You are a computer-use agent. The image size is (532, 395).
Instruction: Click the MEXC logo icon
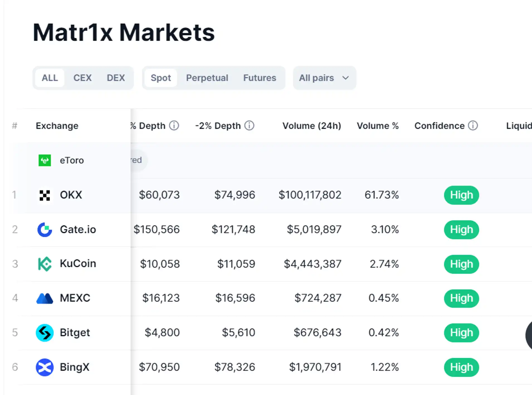pos(45,298)
